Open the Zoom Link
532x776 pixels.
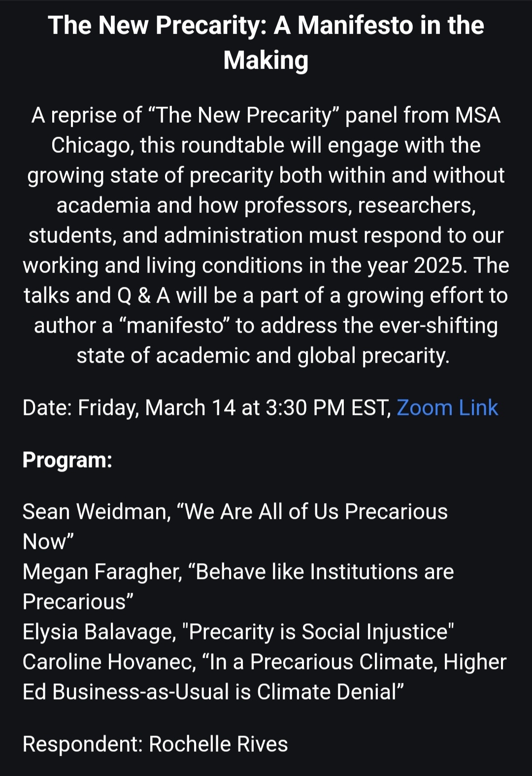[447, 408]
